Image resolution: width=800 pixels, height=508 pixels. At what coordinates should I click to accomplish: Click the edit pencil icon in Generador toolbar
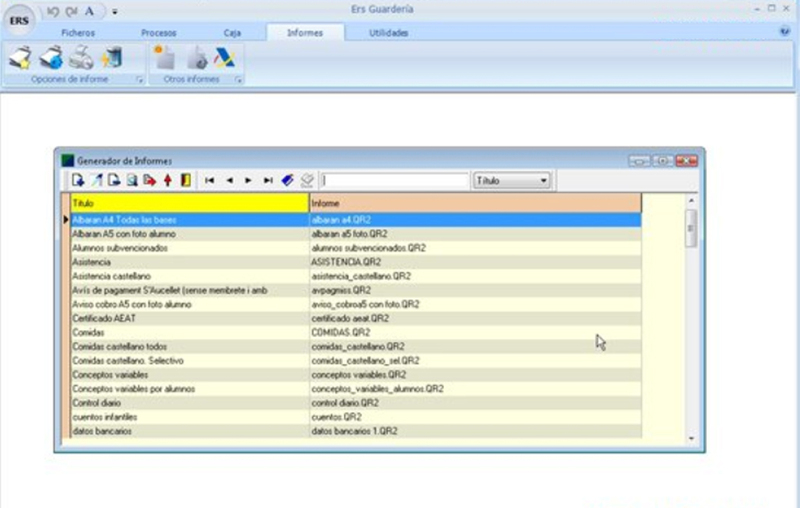tap(96, 180)
